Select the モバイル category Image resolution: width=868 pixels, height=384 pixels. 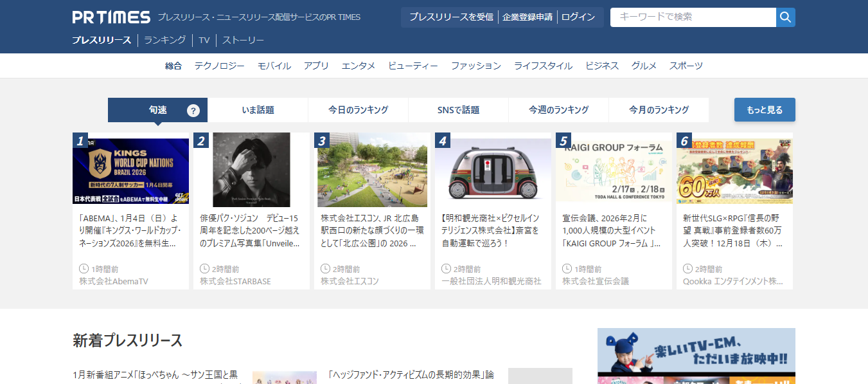pyautogui.click(x=274, y=66)
